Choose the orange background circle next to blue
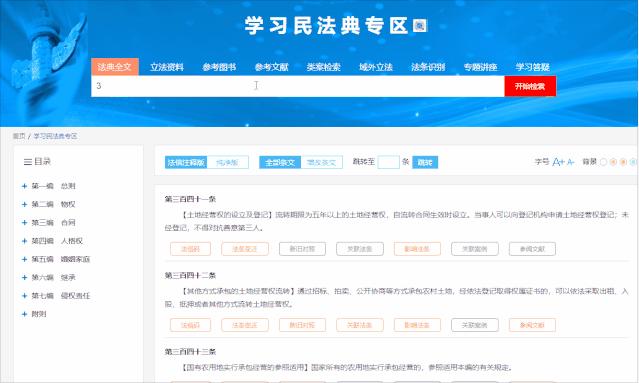This screenshot has height=383, width=639. [623, 162]
